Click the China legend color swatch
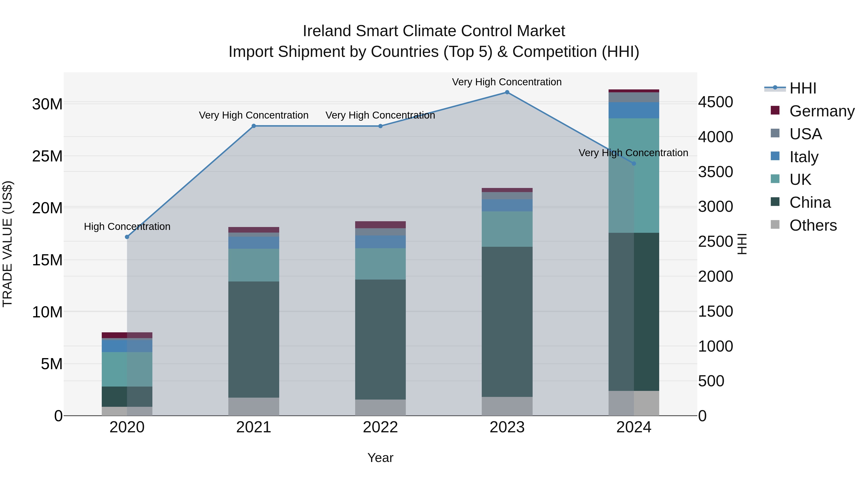The image size is (868, 488). click(775, 202)
